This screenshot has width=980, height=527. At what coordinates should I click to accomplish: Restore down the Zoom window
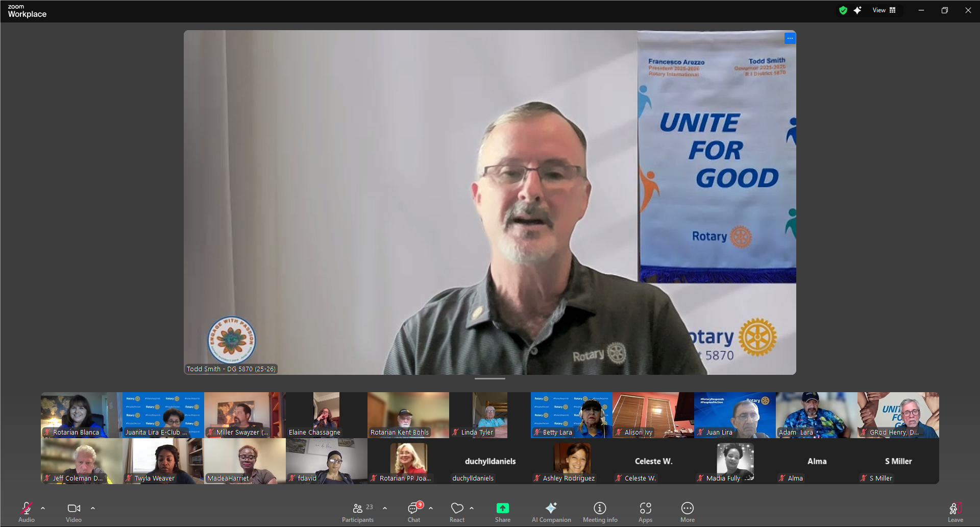[x=945, y=10]
